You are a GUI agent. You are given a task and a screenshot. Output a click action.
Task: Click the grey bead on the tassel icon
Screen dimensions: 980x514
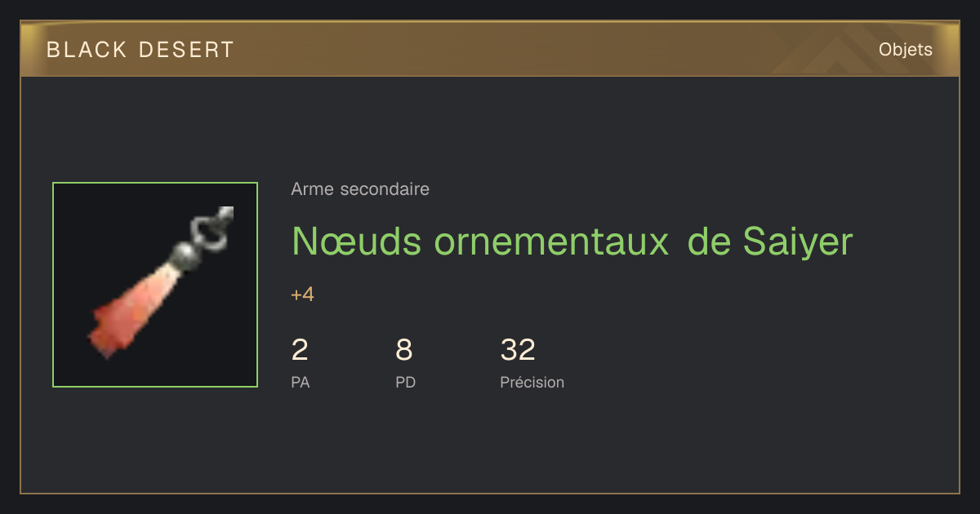point(185,255)
